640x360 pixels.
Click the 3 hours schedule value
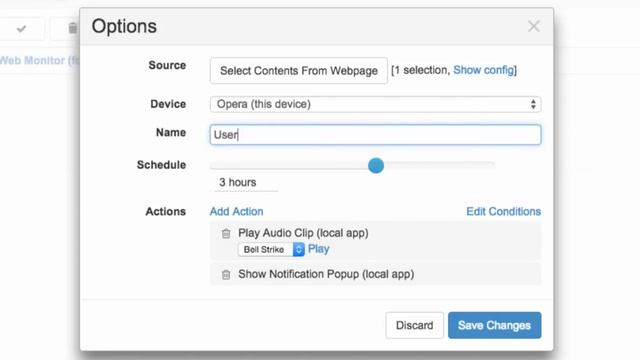coord(246,182)
